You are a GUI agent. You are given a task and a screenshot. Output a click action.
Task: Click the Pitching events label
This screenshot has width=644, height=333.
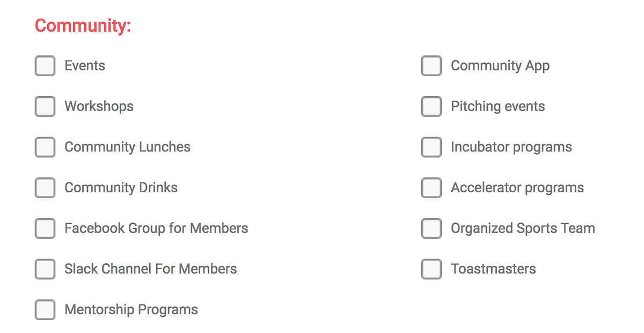click(498, 106)
